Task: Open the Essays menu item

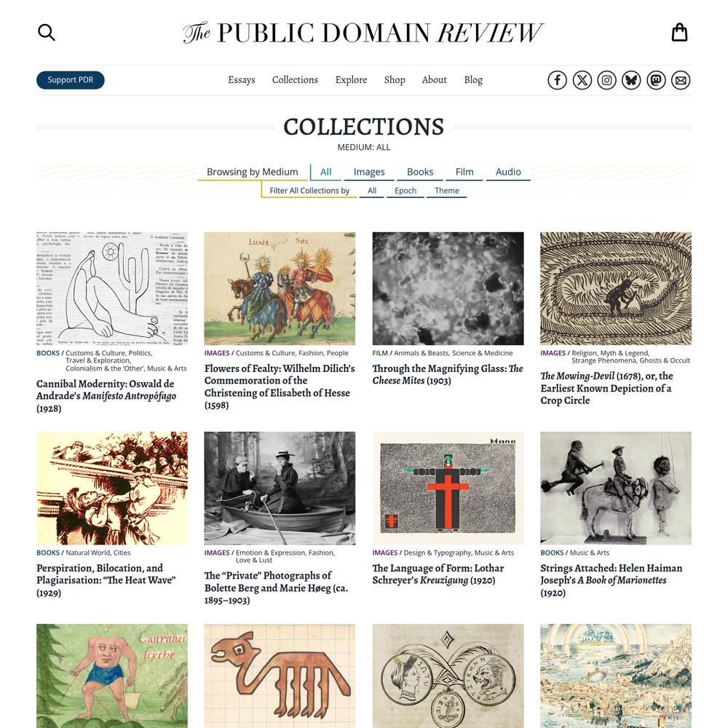Action: 242,80
